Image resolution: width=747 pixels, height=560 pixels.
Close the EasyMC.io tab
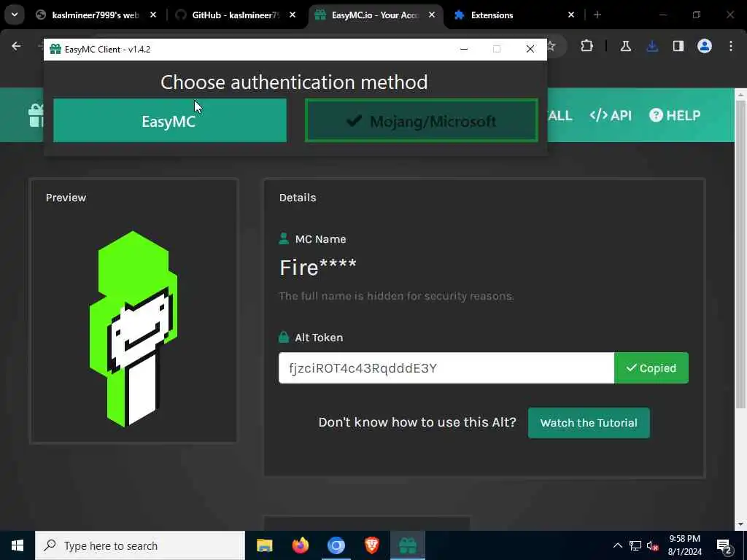(432, 15)
